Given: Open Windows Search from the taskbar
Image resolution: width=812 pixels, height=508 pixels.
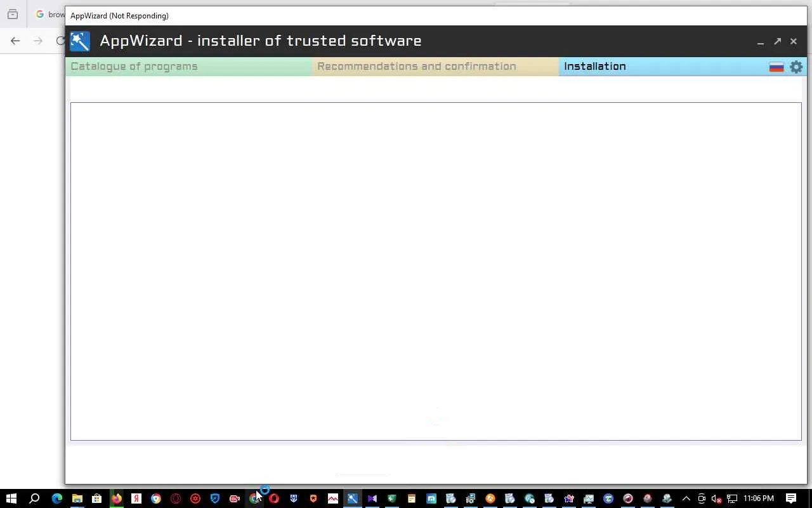Looking at the screenshot, I should (34, 498).
